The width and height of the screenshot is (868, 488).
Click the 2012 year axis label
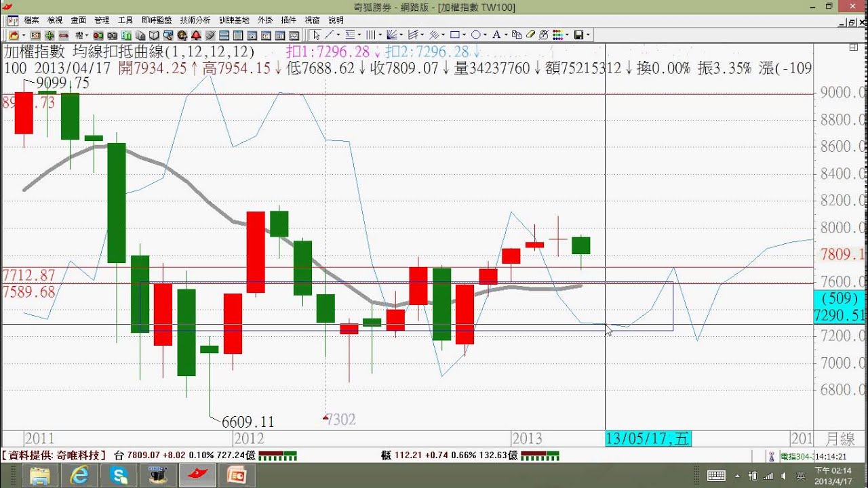249,439
